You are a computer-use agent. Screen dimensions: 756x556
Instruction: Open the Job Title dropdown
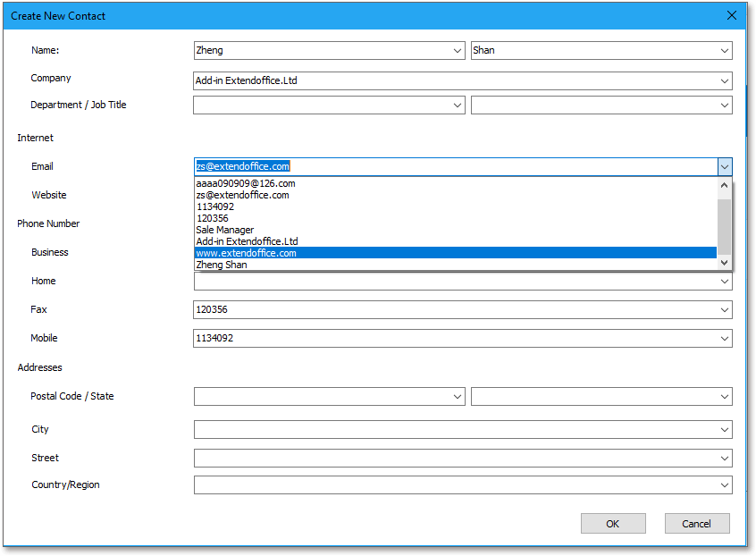click(724, 105)
